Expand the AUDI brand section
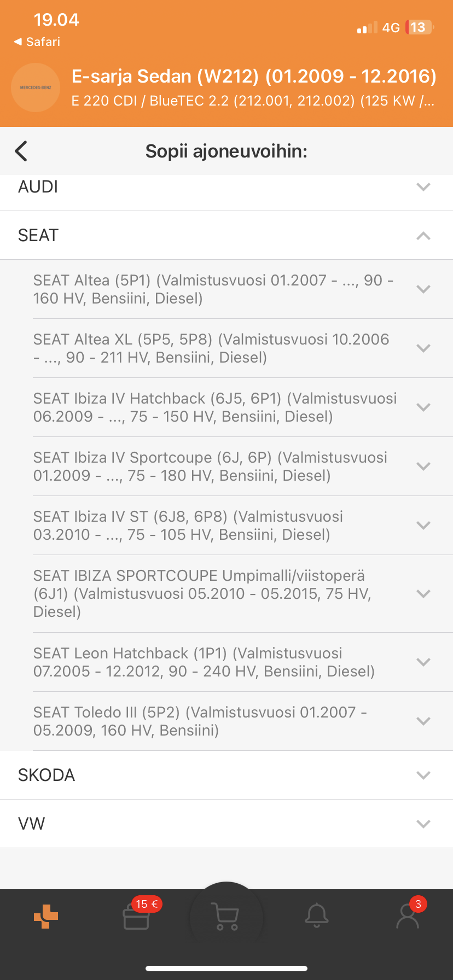Image resolution: width=453 pixels, height=980 pixels. [423, 187]
